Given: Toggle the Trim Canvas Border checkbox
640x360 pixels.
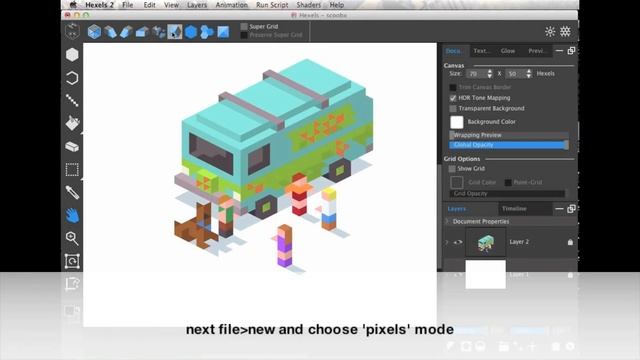Looking at the screenshot, I should (453, 87).
